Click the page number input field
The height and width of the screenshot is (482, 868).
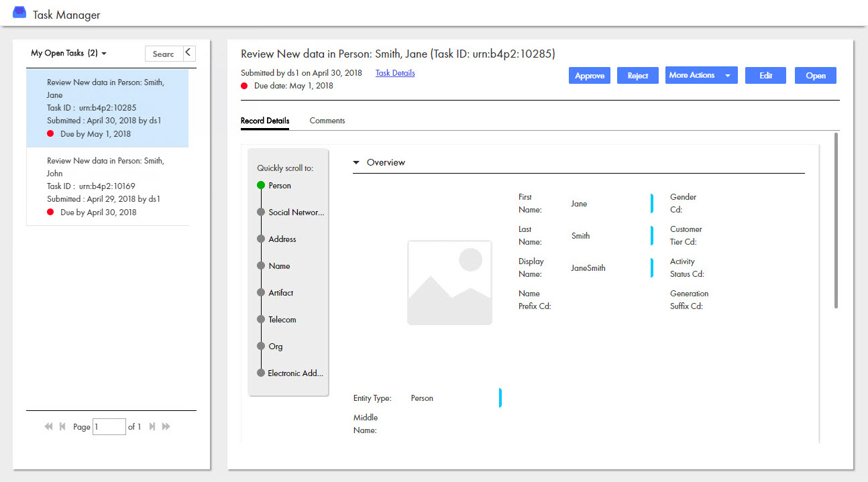(x=109, y=426)
